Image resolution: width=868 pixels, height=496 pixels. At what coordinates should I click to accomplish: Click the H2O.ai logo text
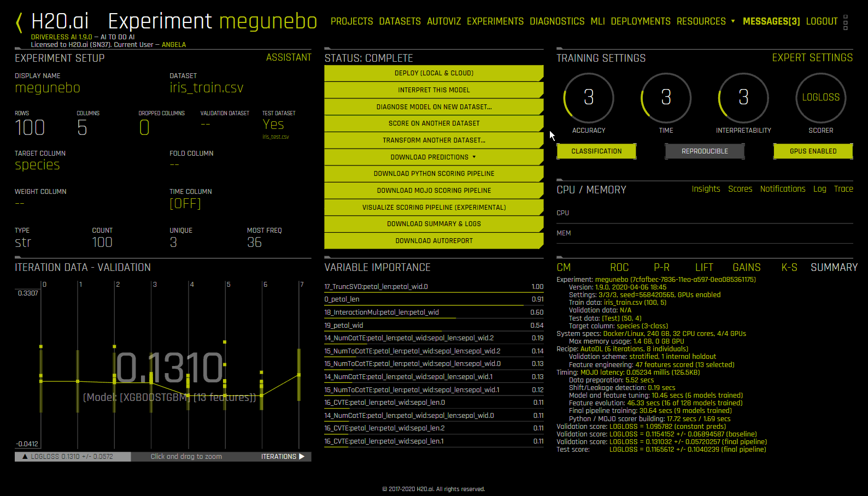(x=60, y=21)
